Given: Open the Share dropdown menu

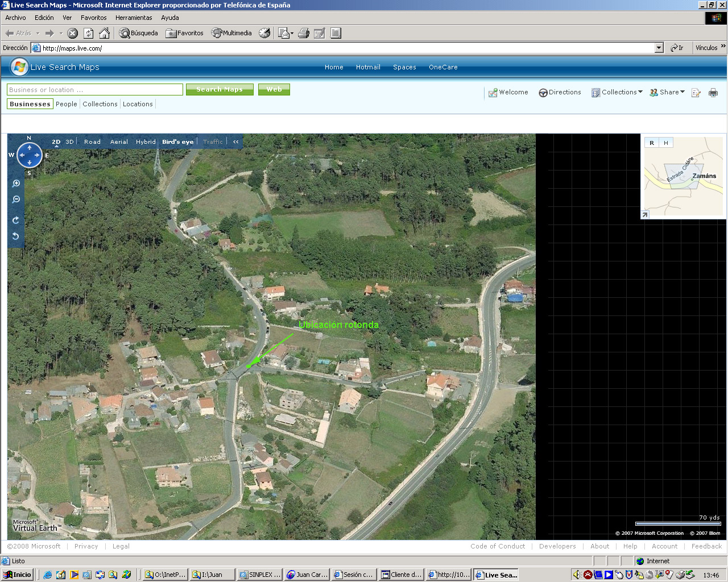Looking at the screenshot, I should (668, 92).
